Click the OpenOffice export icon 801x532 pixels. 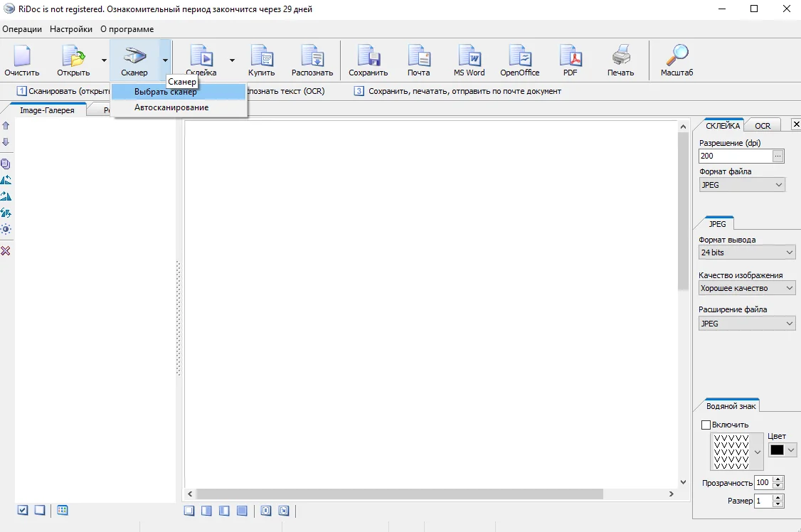[519, 58]
